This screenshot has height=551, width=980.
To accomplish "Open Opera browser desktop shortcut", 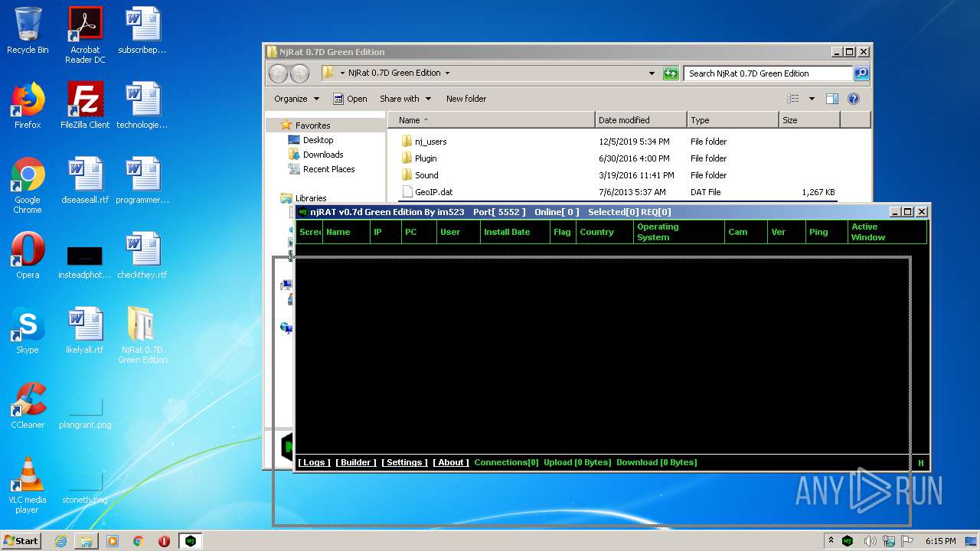I will coord(28,256).
